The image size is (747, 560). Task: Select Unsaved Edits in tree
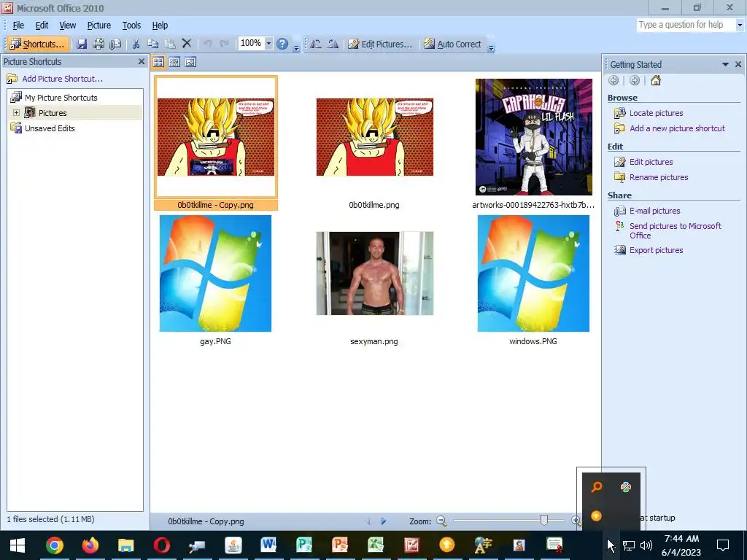click(x=50, y=128)
